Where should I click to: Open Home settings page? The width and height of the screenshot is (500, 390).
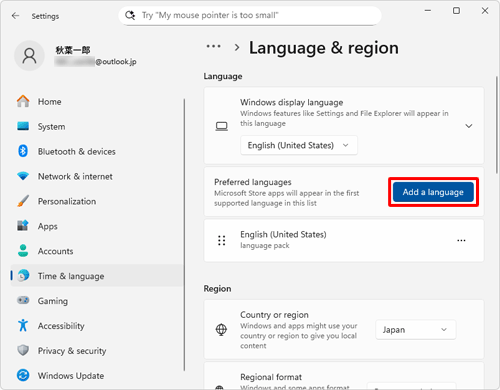click(x=97, y=101)
